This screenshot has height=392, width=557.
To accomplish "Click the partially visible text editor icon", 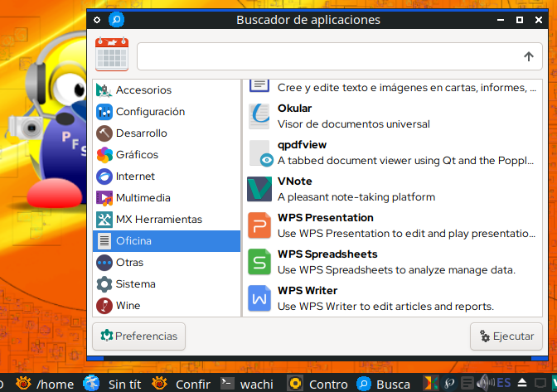I will pos(259,86).
